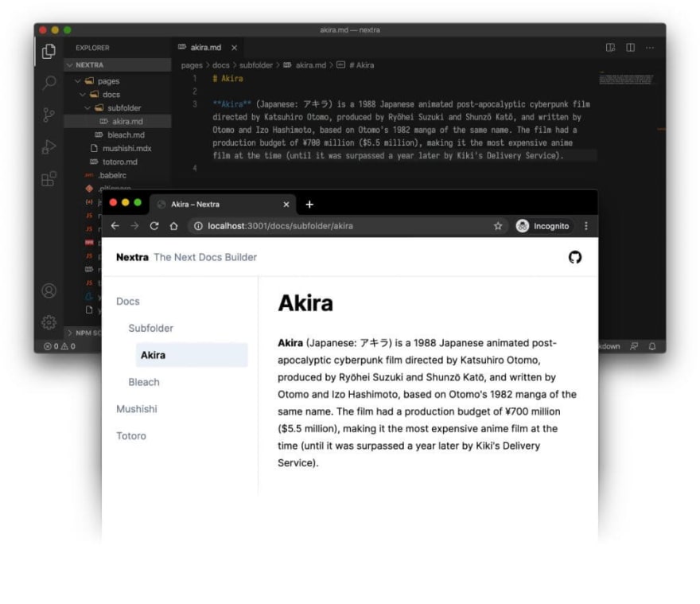Open mushishi.mdx in the Explorer tree
The height and width of the screenshot is (604, 700).
coord(118,148)
